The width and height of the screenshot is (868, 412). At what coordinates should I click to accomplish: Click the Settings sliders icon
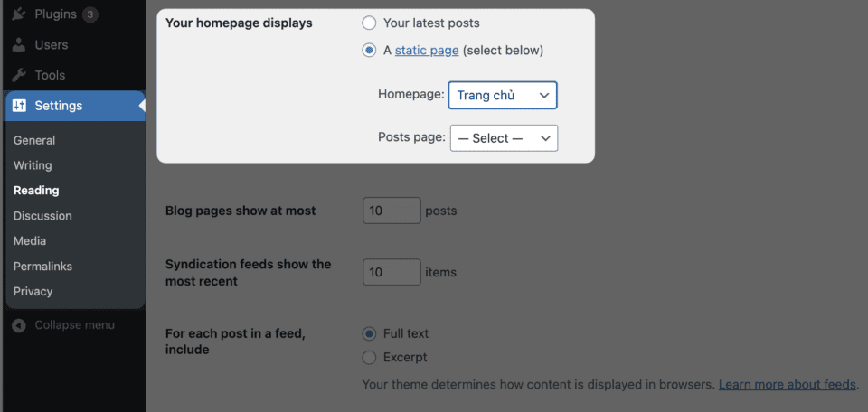[19, 106]
